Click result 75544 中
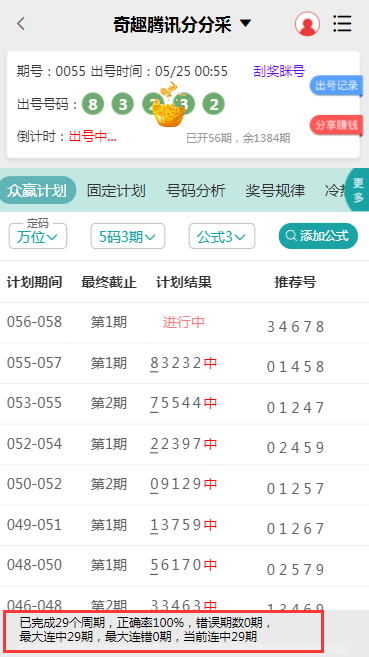The image size is (369, 657). tap(183, 403)
